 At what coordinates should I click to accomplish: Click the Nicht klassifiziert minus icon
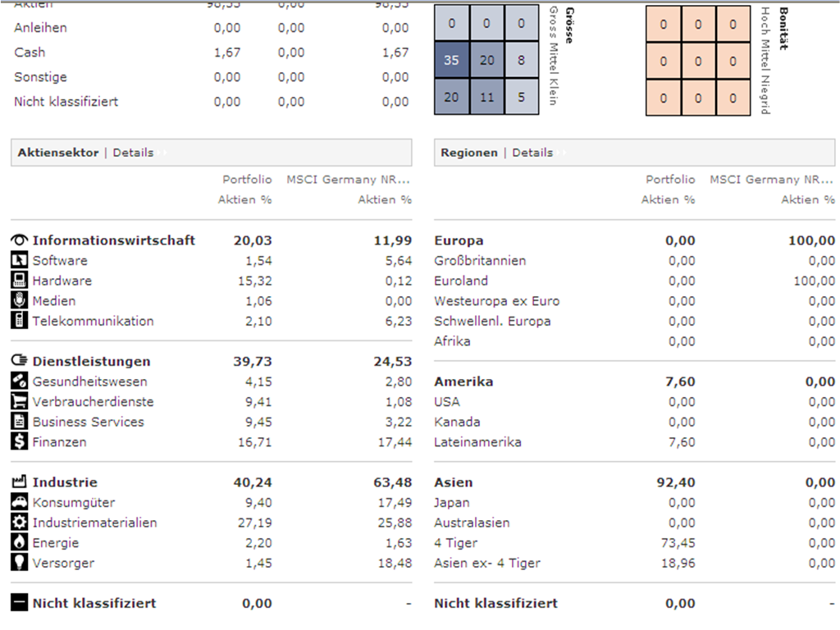[x=20, y=603]
